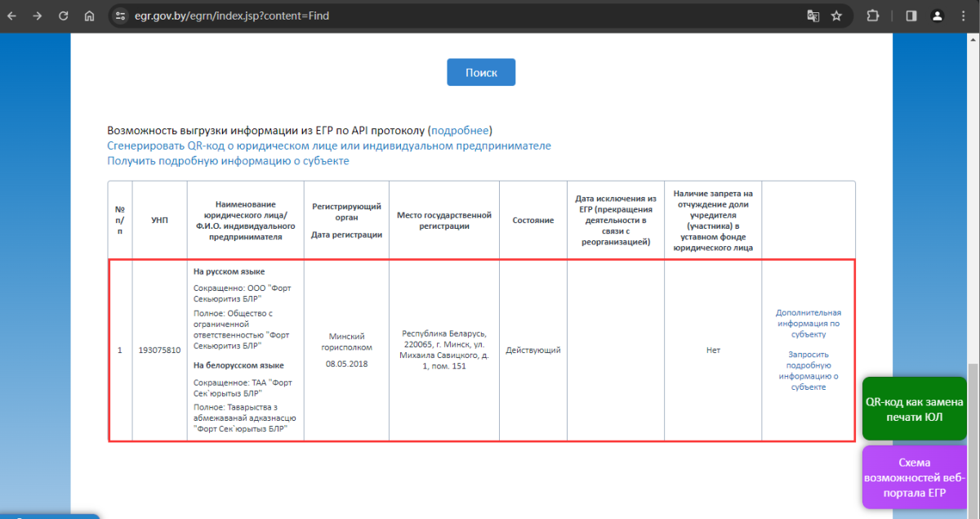Image resolution: width=980 pixels, height=519 pixels.
Task: Click green QR-код как замена печати button
Action: (915, 409)
